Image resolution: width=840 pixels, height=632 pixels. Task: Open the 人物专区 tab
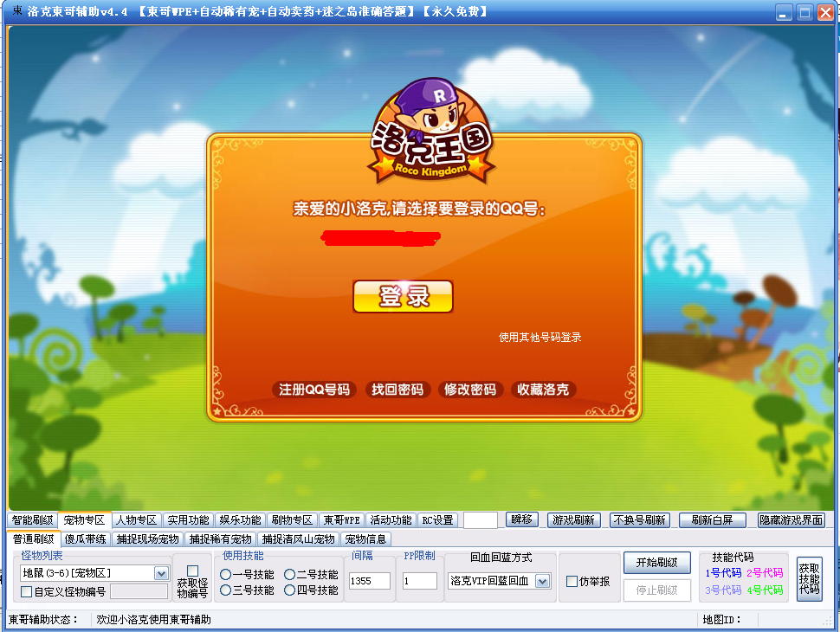[x=136, y=520]
